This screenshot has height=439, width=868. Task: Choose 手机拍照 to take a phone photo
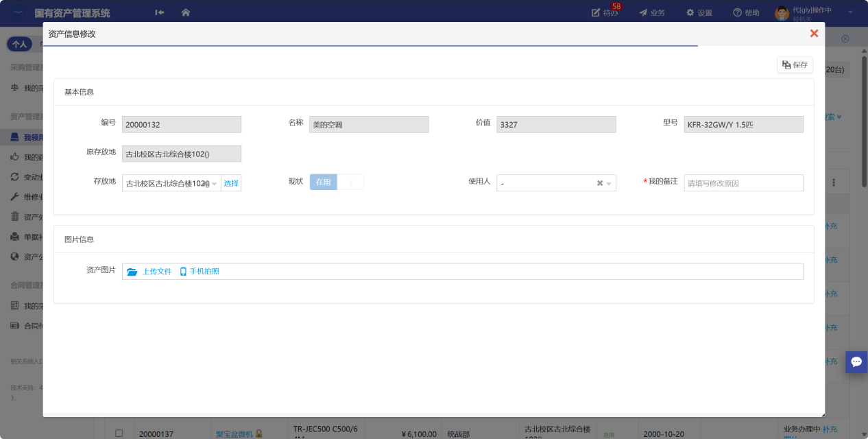[x=200, y=272]
